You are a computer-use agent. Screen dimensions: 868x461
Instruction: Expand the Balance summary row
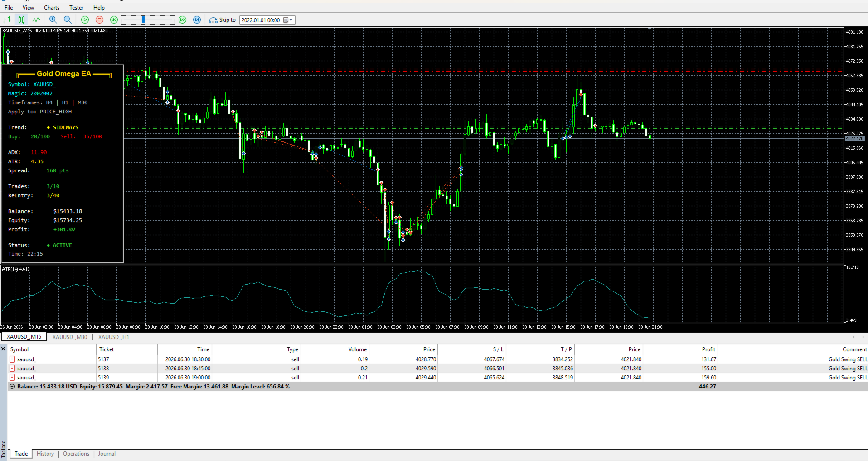pos(12,387)
